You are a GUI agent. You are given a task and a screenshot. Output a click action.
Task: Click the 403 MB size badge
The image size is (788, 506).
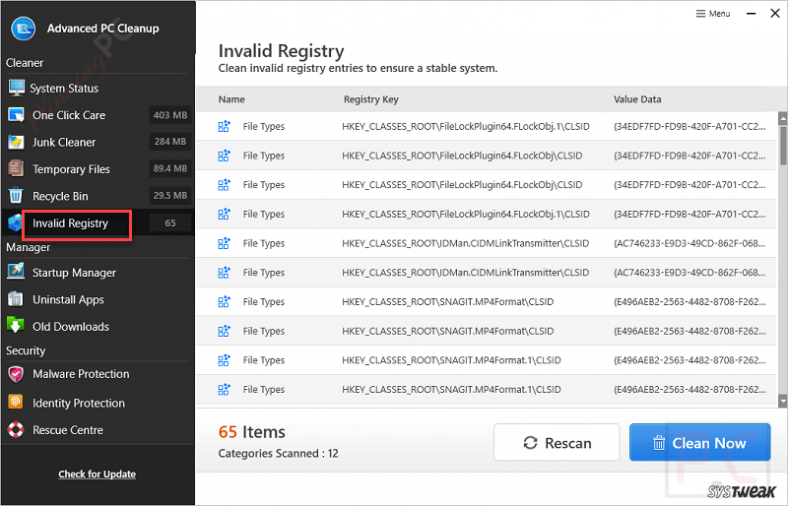point(170,115)
